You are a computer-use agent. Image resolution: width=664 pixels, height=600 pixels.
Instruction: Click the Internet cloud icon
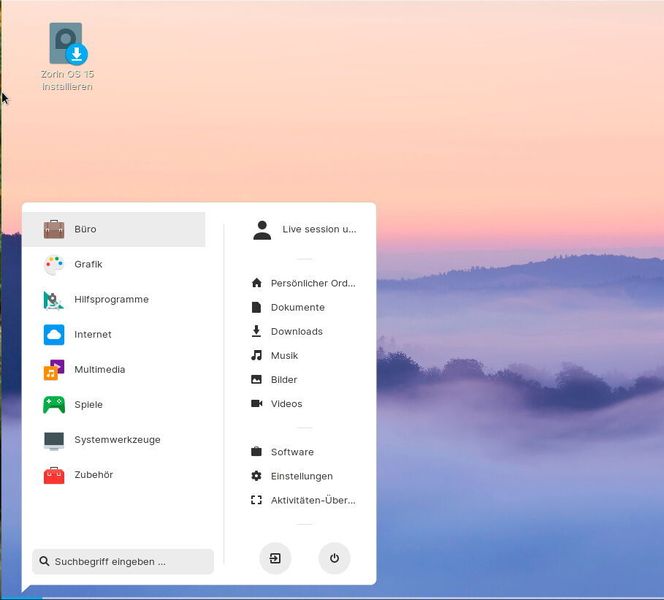(54, 335)
